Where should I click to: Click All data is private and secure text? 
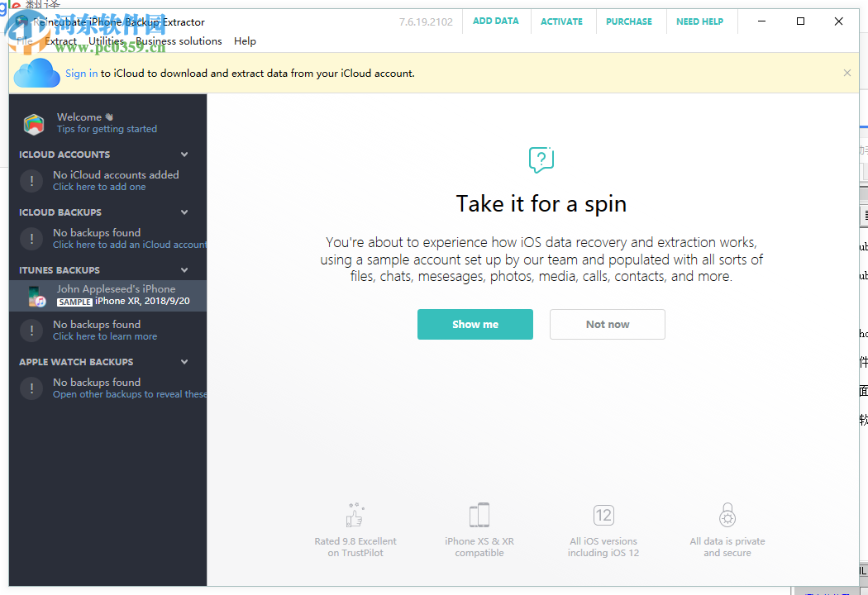727,547
